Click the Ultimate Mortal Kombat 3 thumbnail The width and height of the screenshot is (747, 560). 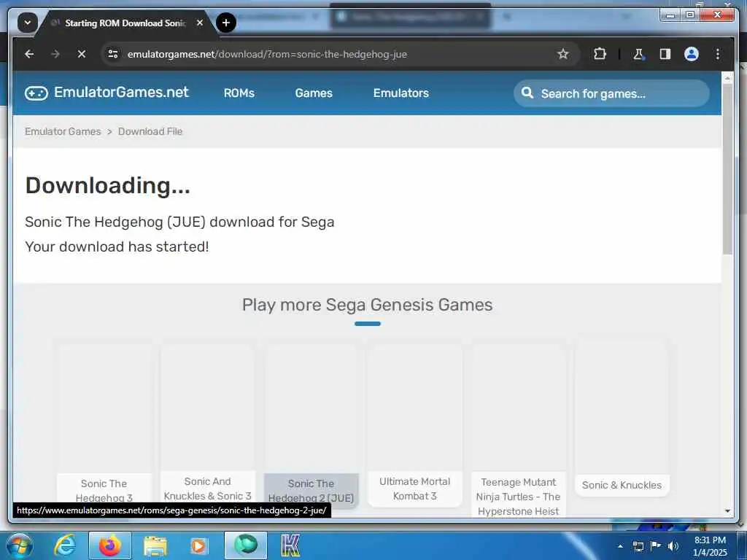(x=414, y=408)
